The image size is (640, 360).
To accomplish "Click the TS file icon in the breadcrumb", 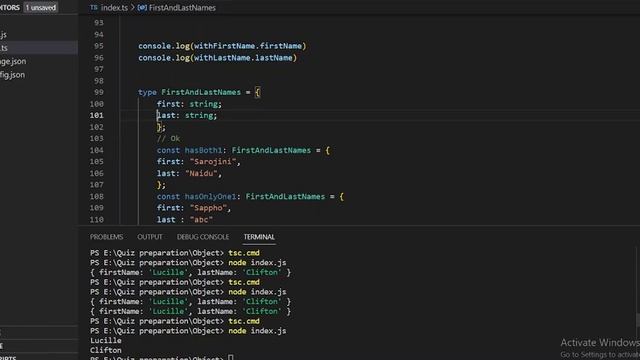I will [94, 7].
